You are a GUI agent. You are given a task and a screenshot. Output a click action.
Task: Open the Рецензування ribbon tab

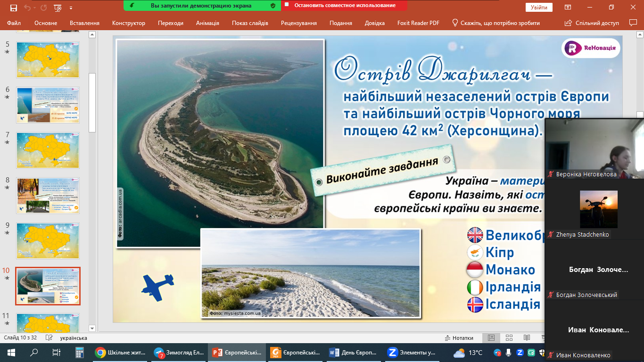click(299, 23)
